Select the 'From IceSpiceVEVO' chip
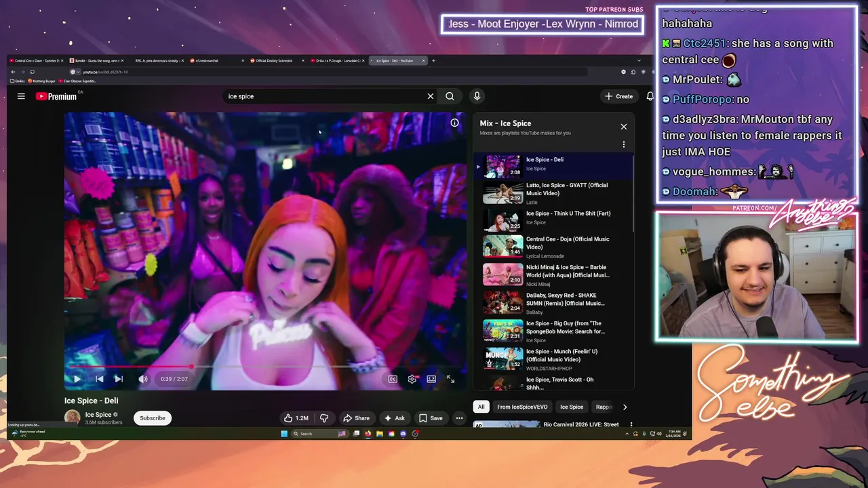 tap(522, 407)
